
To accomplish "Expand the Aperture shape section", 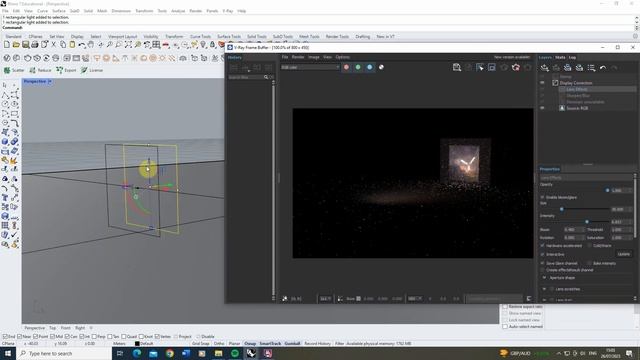I will [544, 278].
